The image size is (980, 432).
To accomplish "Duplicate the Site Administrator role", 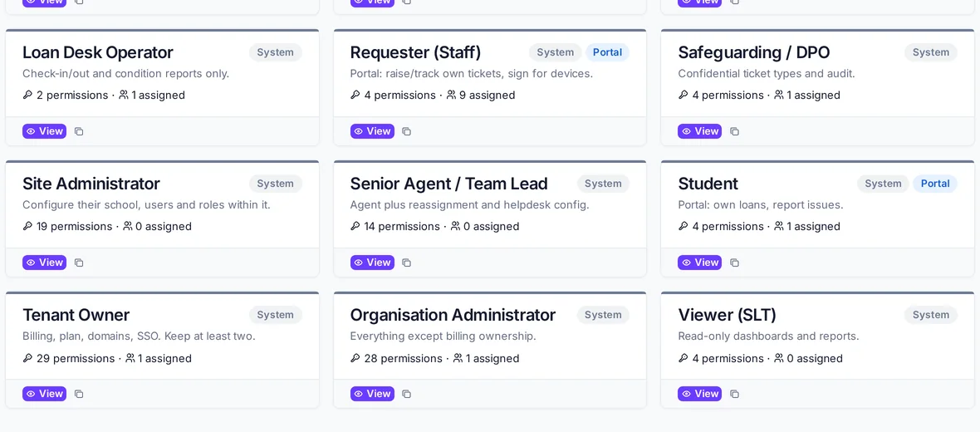I will coord(79,263).
